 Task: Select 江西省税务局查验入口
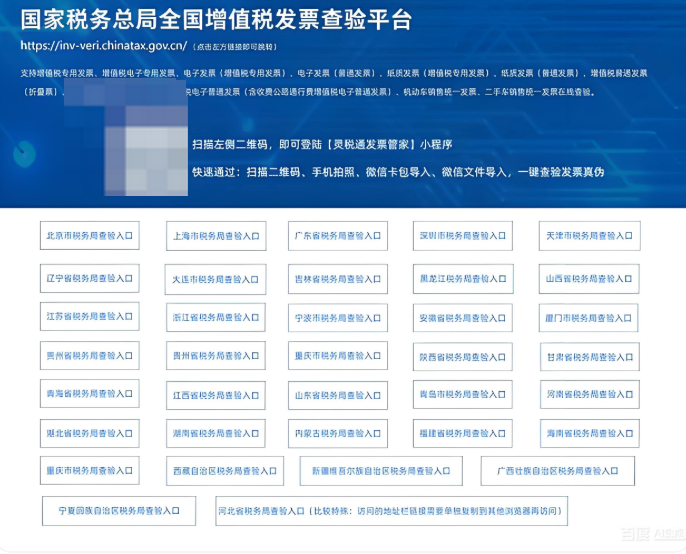tap(216, 396)
